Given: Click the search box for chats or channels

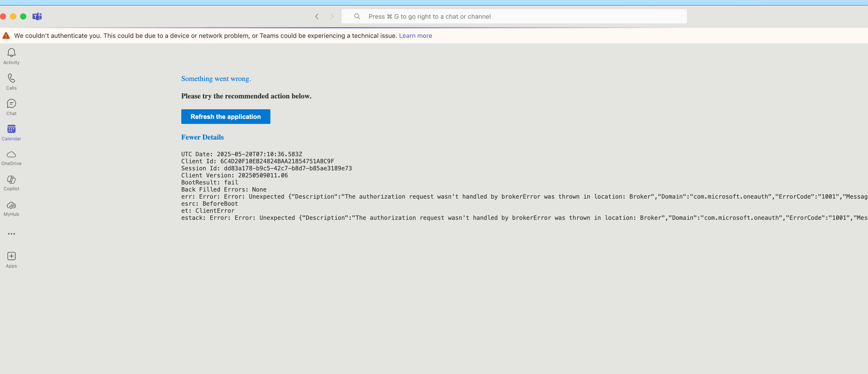Looking at the screenshot, I should (514, 16).
